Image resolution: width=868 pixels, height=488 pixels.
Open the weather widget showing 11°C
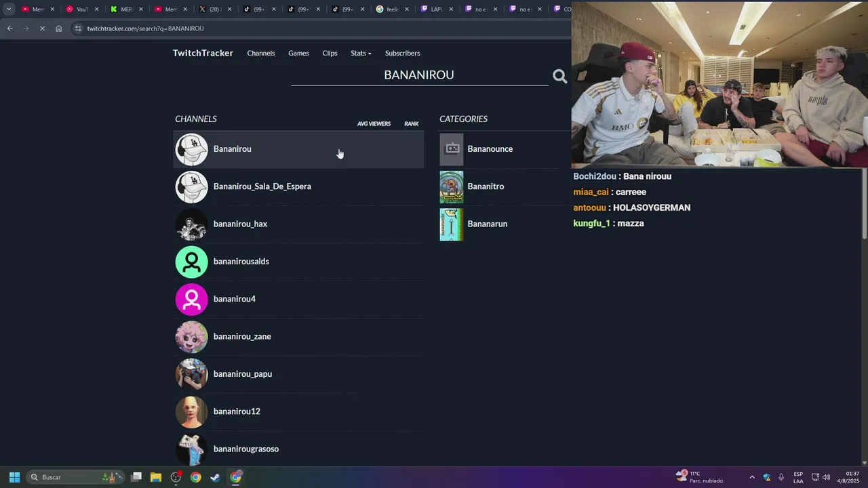click(699, 477)
